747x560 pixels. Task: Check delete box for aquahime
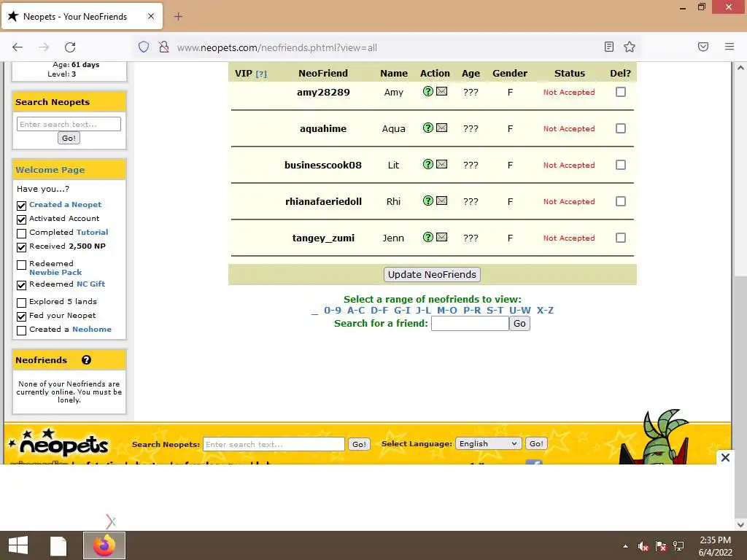(620, 128)
